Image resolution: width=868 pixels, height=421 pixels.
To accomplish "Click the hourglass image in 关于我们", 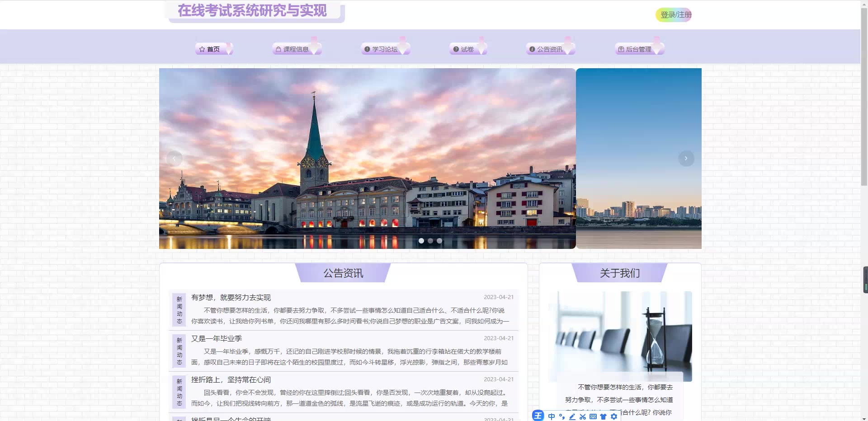I will coord(620,337).
